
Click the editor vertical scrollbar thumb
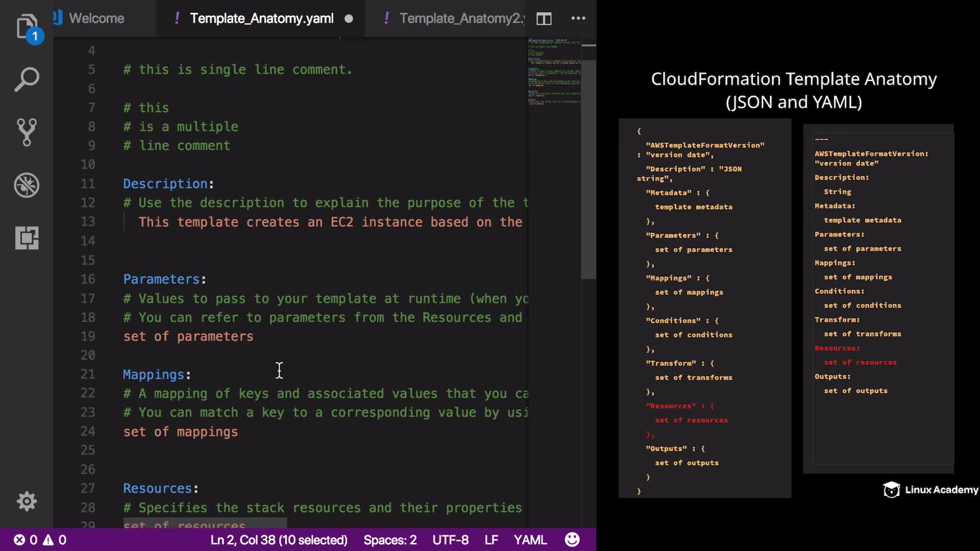point(589,168)
